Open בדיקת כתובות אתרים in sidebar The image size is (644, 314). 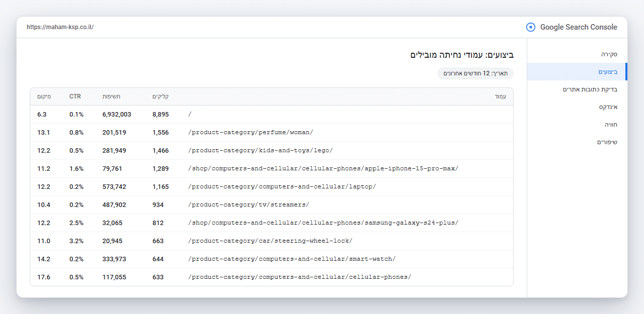click(x=577, y=89)
